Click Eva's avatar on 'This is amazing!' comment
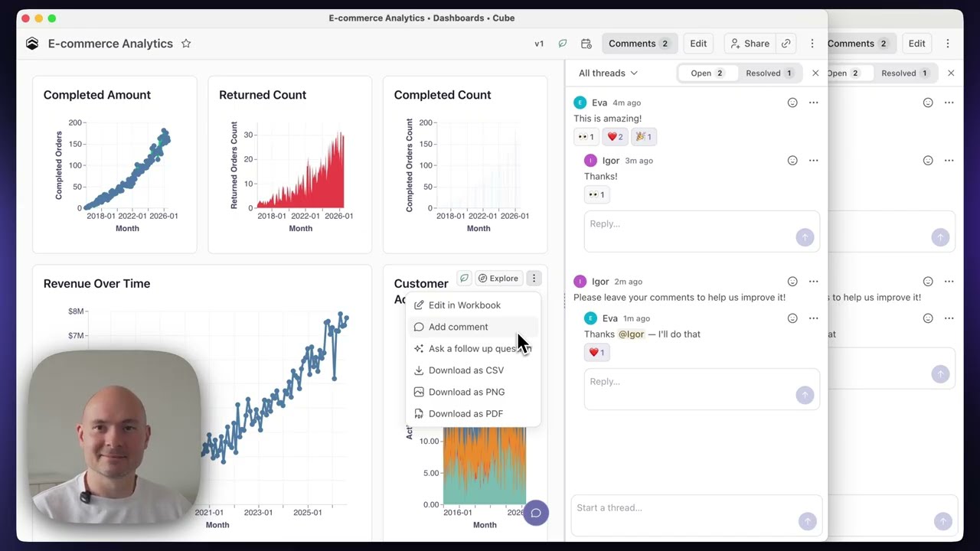 (x=580, y=103)
